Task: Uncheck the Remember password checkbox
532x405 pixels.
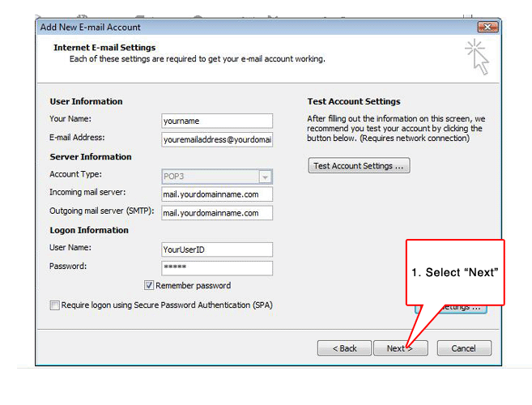Action: click(x=149, y=286)
